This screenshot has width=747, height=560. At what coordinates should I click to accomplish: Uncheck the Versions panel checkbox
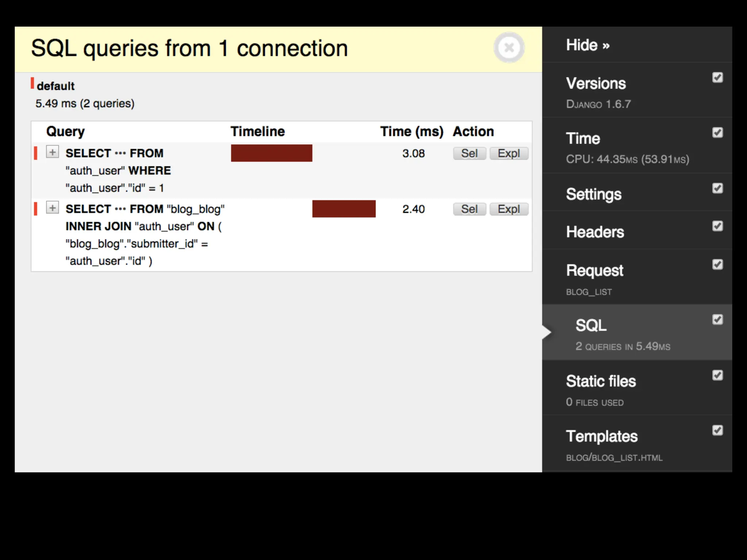717,77
